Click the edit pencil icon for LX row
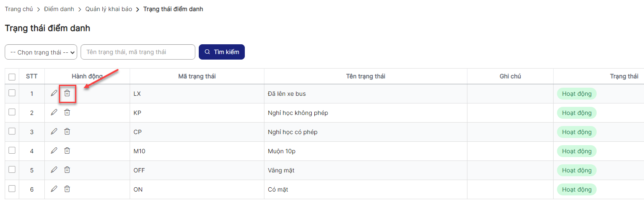Screen dimensions: 644x212 click(x=54, y=93)
